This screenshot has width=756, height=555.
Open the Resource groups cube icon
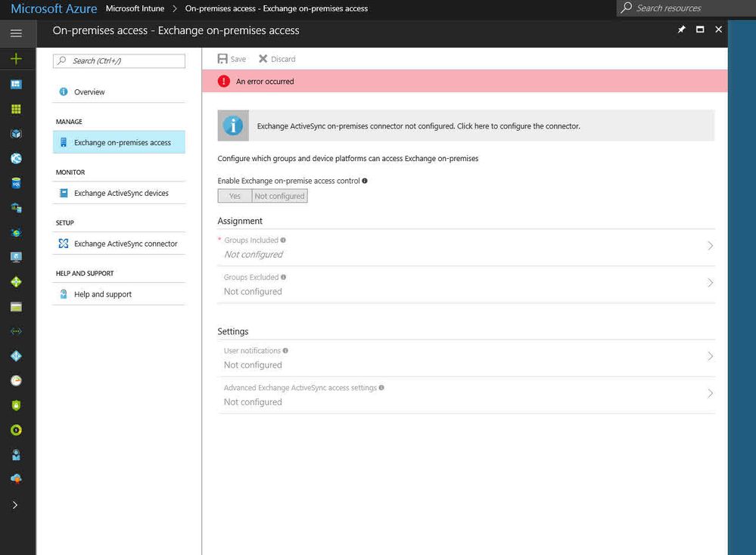(x=16, y=134)
